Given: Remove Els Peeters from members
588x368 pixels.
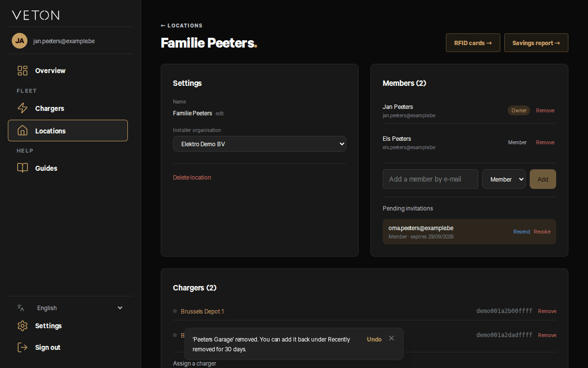Looking at the screenshot, I should (x=545, y=142).
